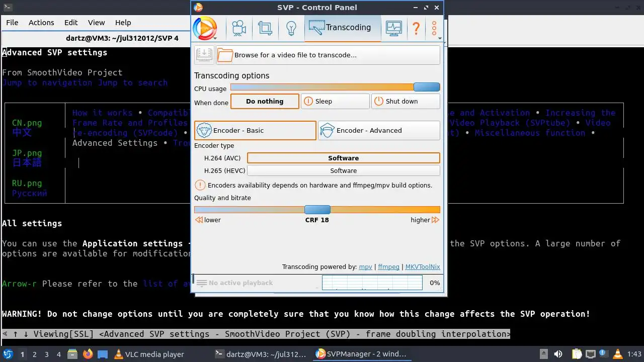Choose H.264 (AVC) Software encoder
Screen dimensions: 644x362
[x=344, y=158]
